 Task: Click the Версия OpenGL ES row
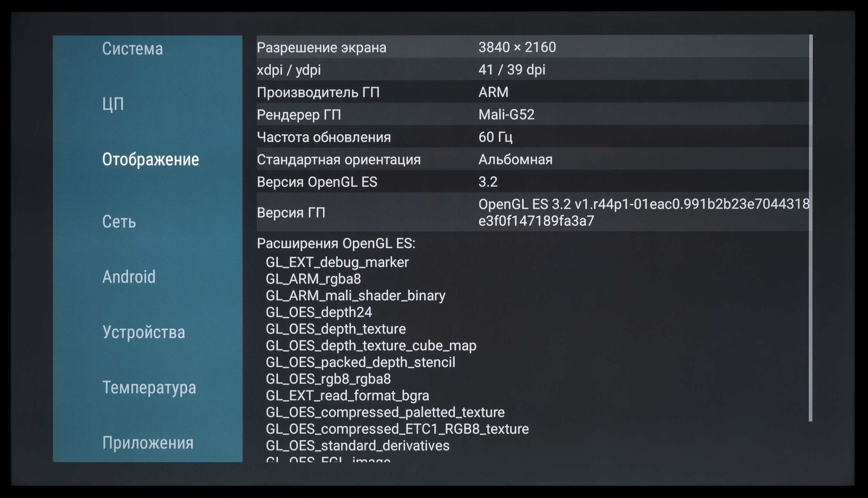pos(533,182)
